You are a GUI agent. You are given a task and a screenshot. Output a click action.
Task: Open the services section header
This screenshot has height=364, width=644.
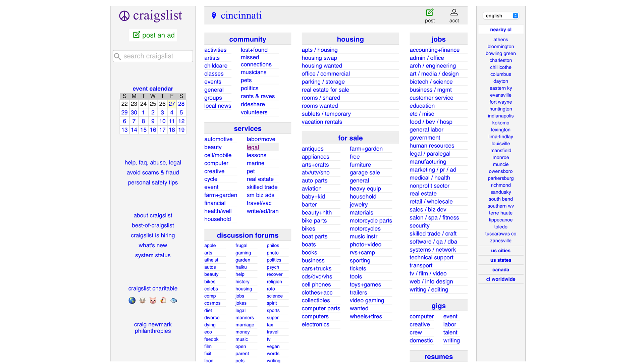tap(248, 128)
